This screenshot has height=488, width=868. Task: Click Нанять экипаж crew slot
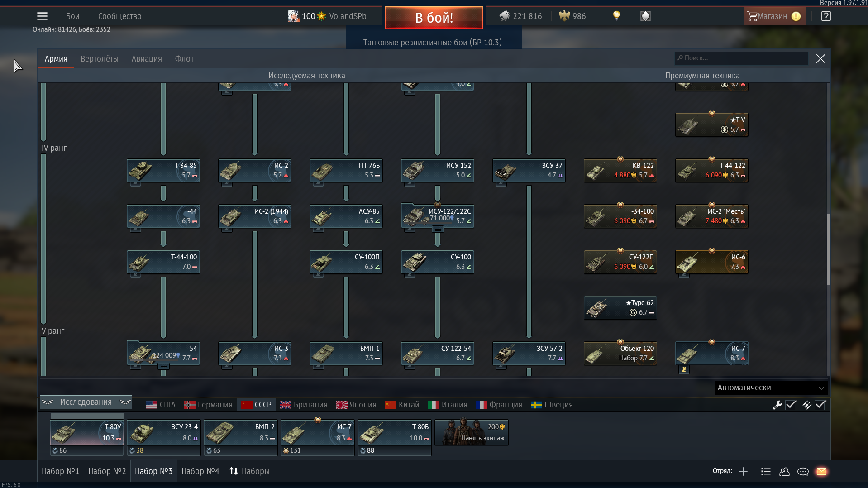coord(472,433)
